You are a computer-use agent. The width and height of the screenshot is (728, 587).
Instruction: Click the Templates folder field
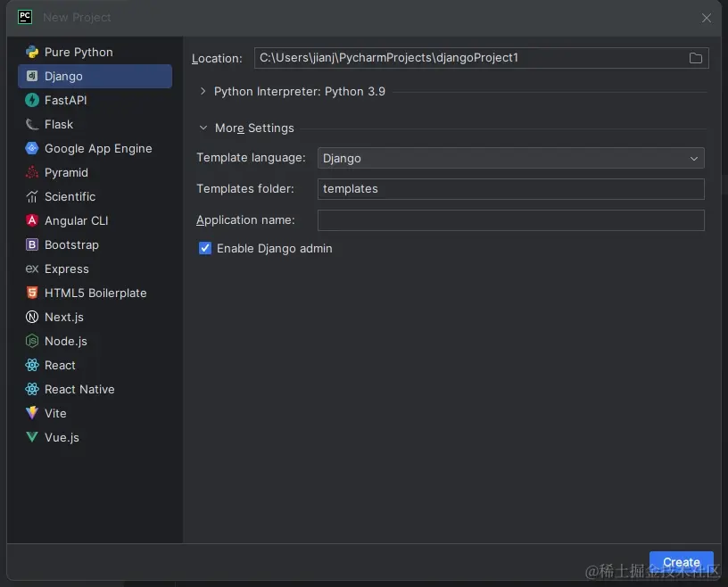click(510, 189)
